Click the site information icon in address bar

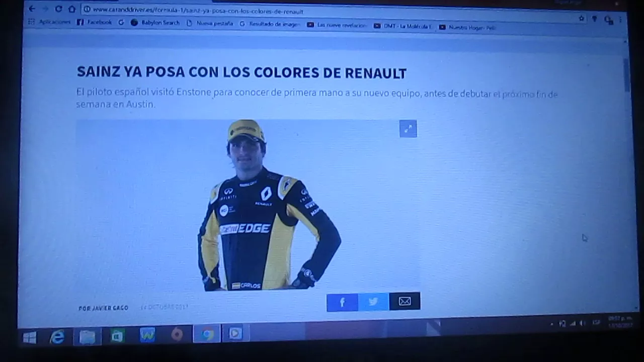87,10
